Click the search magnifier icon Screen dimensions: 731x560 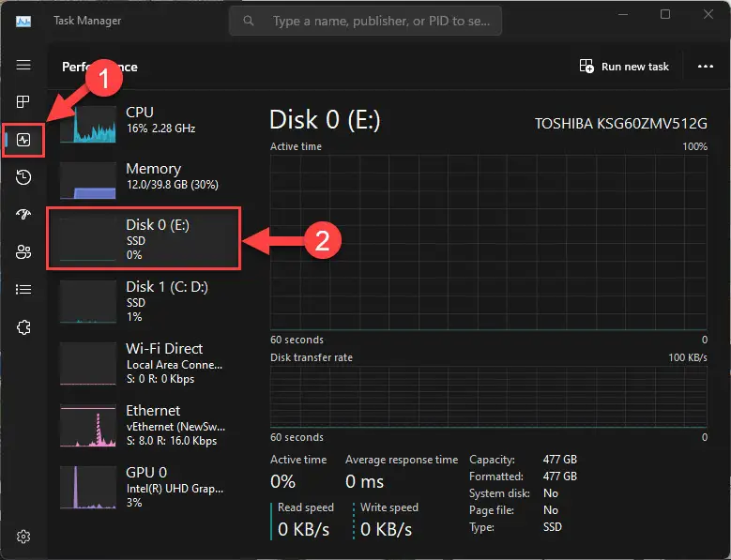pos(249,21)
